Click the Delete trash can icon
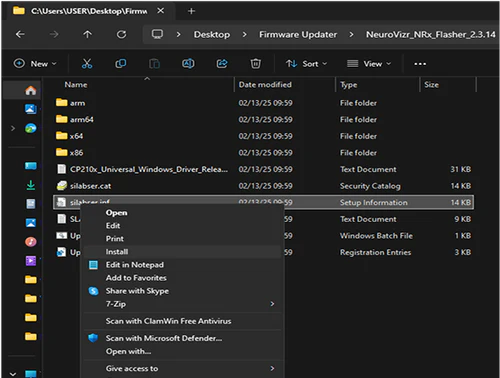The image size is (500, 378). [256, 63]
